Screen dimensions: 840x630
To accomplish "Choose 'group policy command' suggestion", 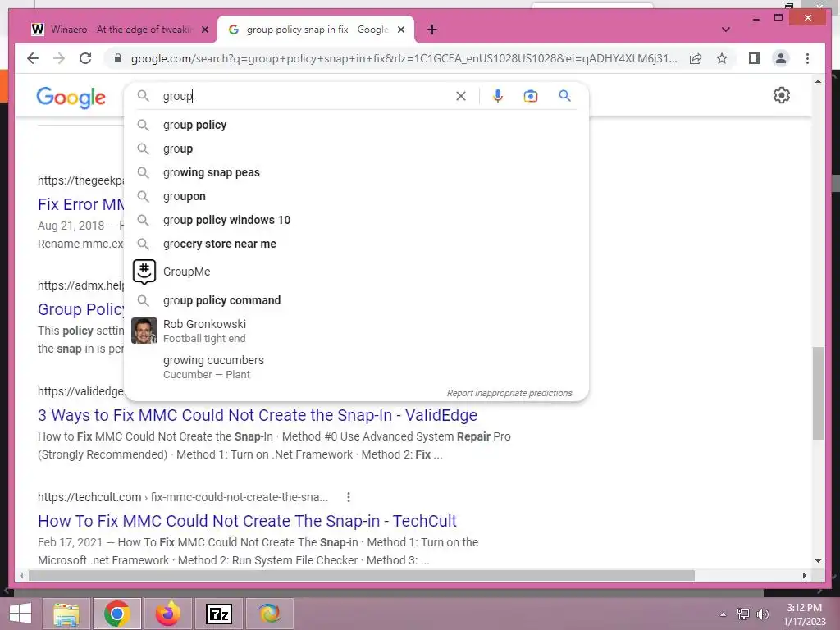I will tap(221, 300).
